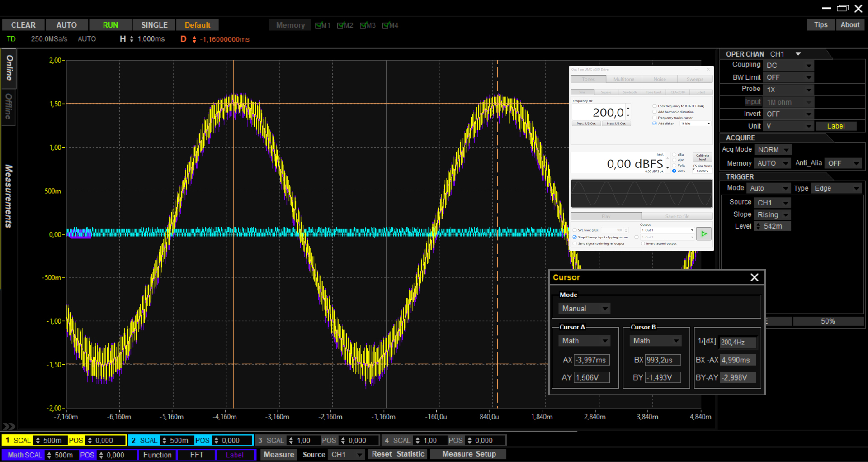Click the AUTO button in top toolbar
Image resolution: width=868 pixels, height=462 pixels.
point(66,25)
